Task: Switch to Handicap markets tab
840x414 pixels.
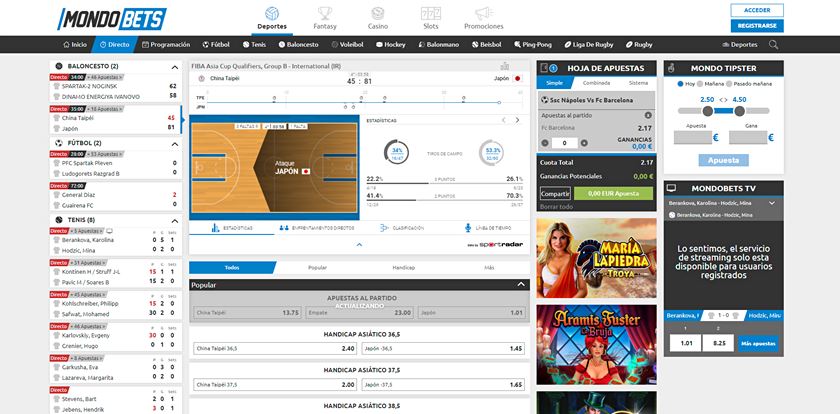Action: point(403,267)
